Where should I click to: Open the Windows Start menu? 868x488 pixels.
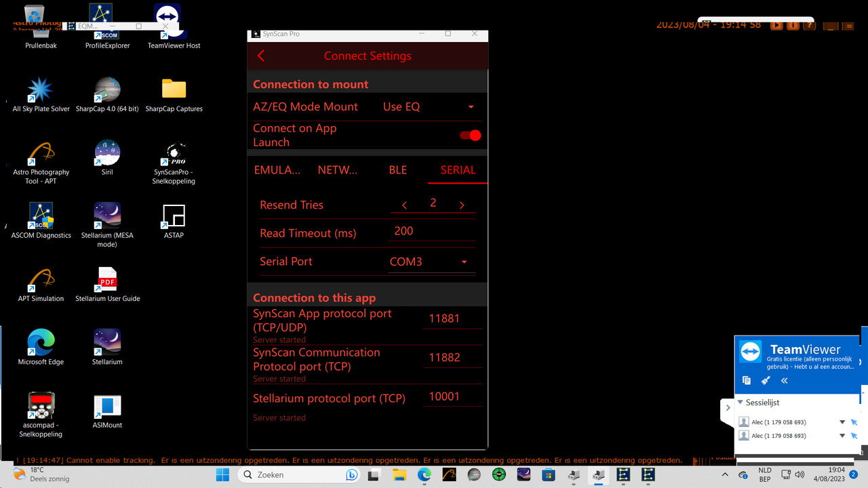click(223, 474)
